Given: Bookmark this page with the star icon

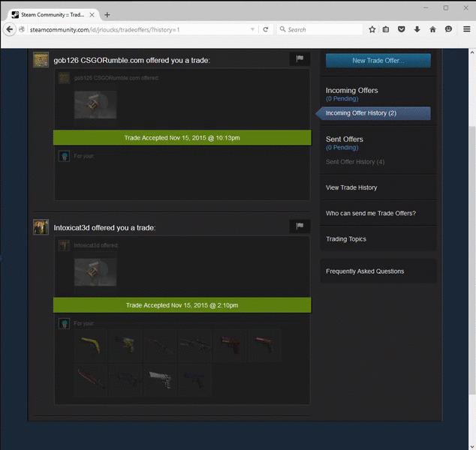Looking at the screenshot, I should point(372,29).
